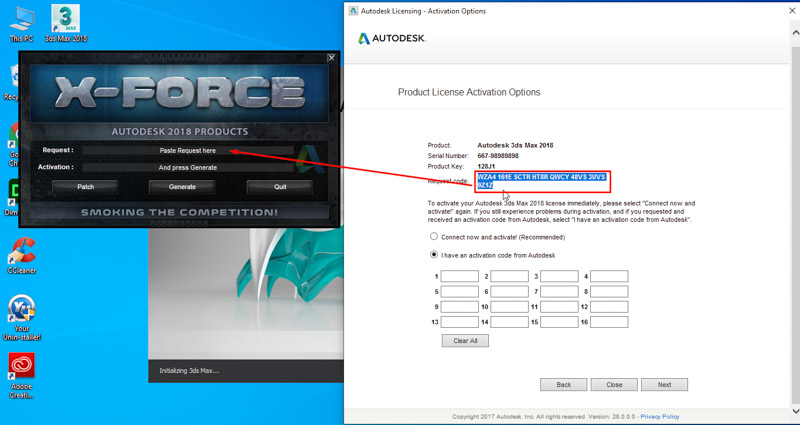The width and height of the screenshot is (800, 425).
Task: Close the X-Force window with its X
Action: pos(331,58)
